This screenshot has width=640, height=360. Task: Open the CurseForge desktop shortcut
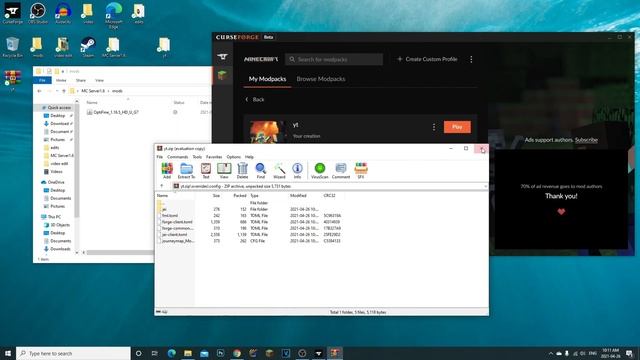tap(12, 13)
